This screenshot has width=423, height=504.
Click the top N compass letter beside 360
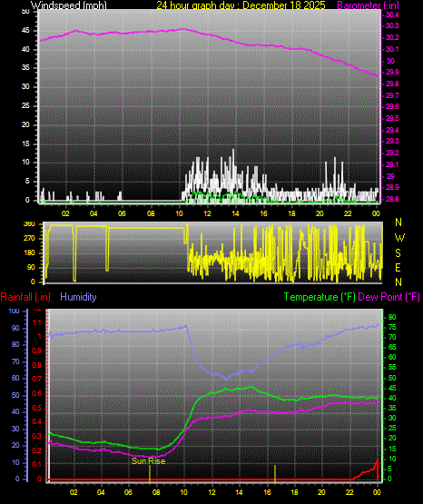(398, 222)
